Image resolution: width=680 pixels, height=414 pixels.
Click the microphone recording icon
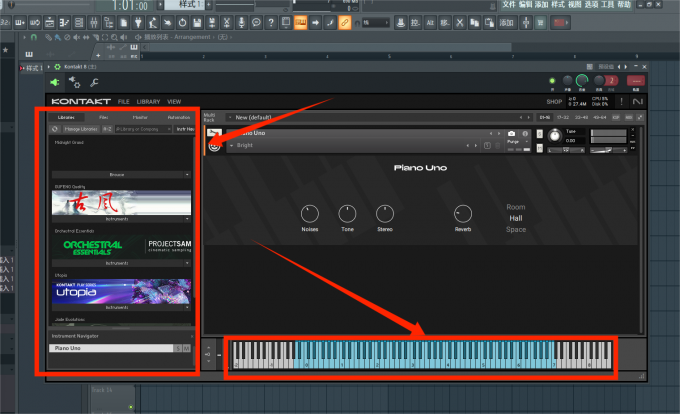pos(242,23)
